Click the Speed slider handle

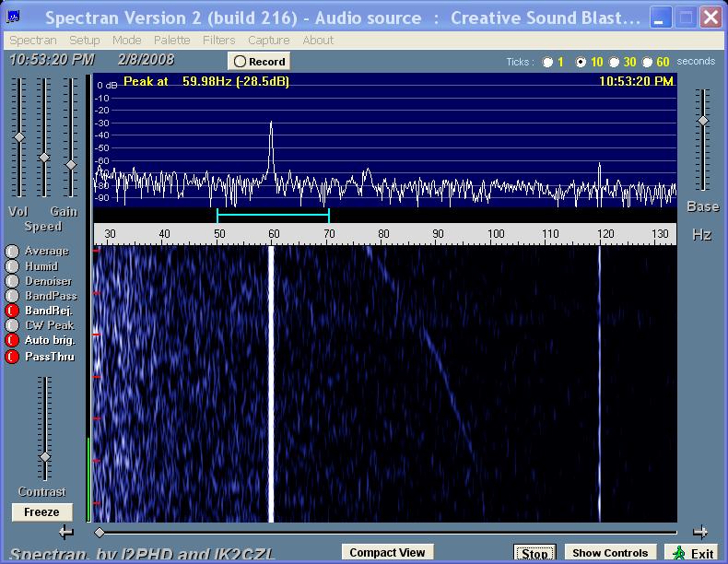(x=44, y=158)
